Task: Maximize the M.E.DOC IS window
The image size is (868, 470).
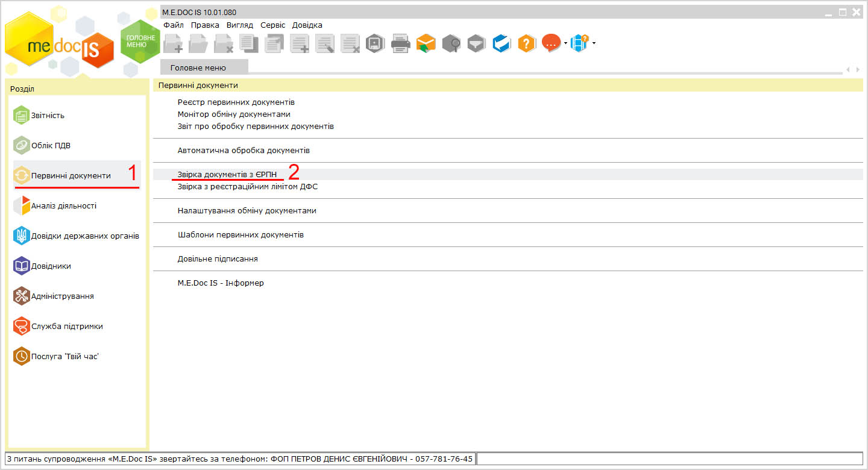Action: pyautogui.click(x=843, y=11)
